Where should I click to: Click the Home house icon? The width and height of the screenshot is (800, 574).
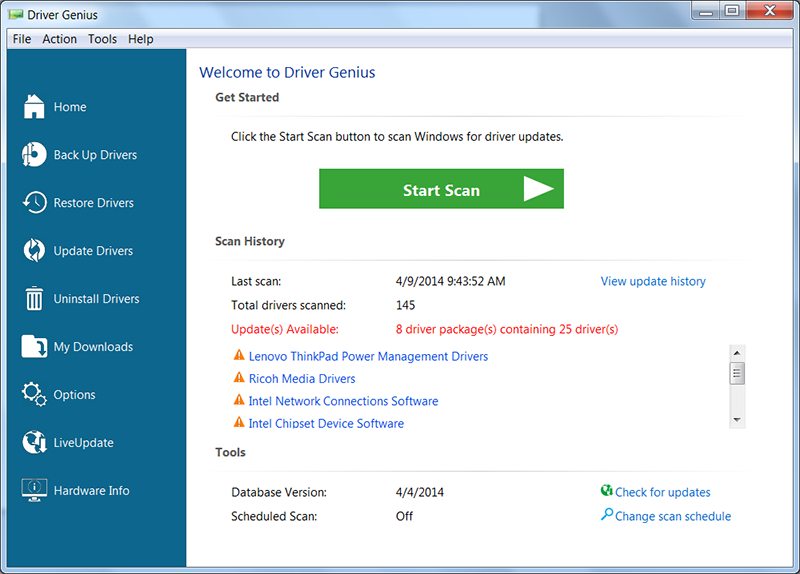(x=34, y=107)
